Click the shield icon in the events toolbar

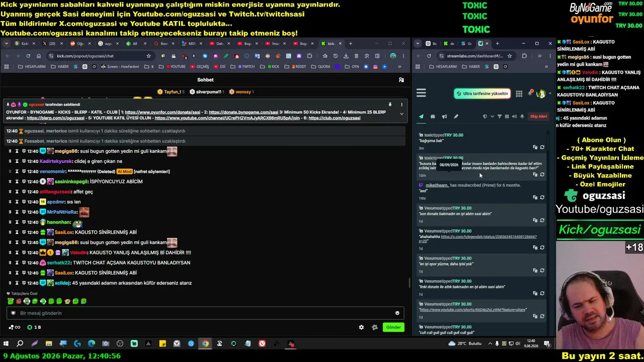(x=485, y=117)
